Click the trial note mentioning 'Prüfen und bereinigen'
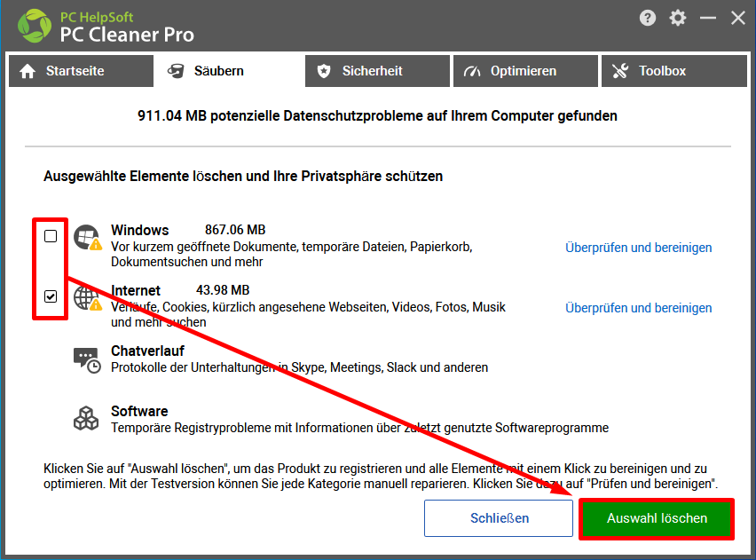This screenshot has width=756, height=560. 381,476
